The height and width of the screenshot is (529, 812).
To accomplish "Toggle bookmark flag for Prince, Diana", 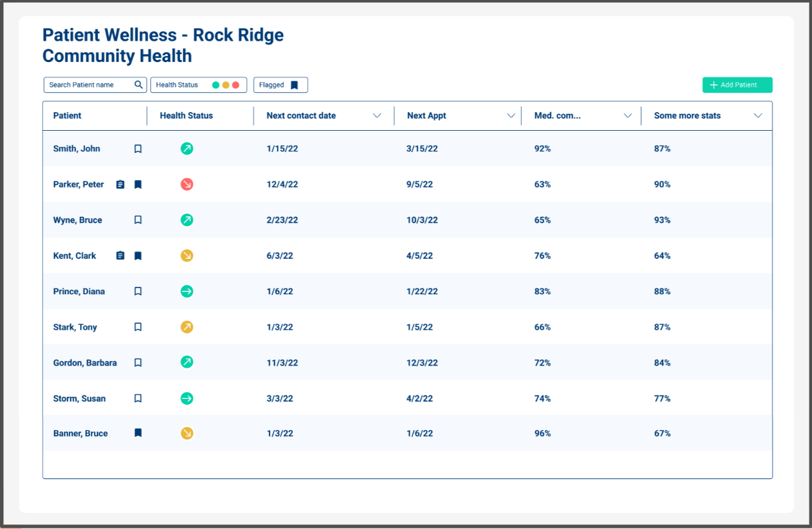I will 138,291.
